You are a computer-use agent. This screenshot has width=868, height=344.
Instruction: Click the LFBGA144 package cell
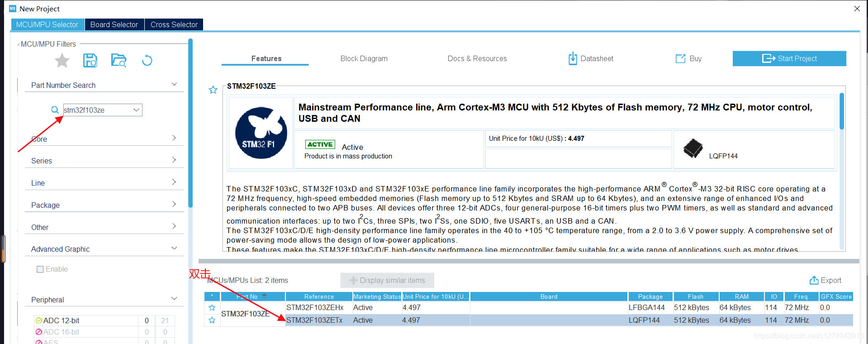click(x=650, y=307)
